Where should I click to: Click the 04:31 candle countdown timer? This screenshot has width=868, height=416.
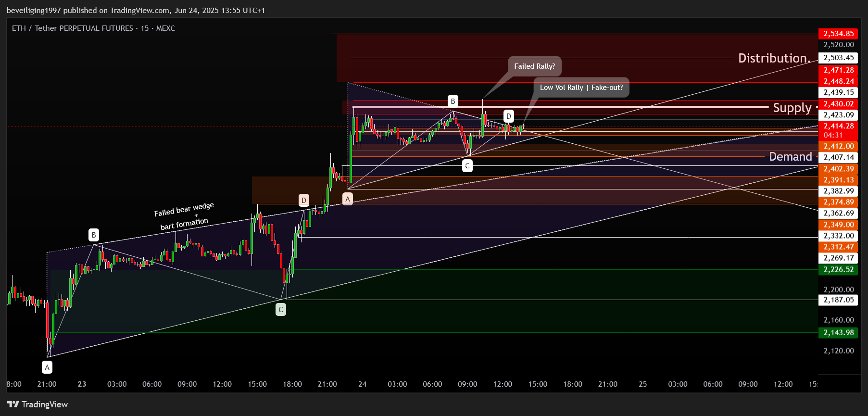832,135
